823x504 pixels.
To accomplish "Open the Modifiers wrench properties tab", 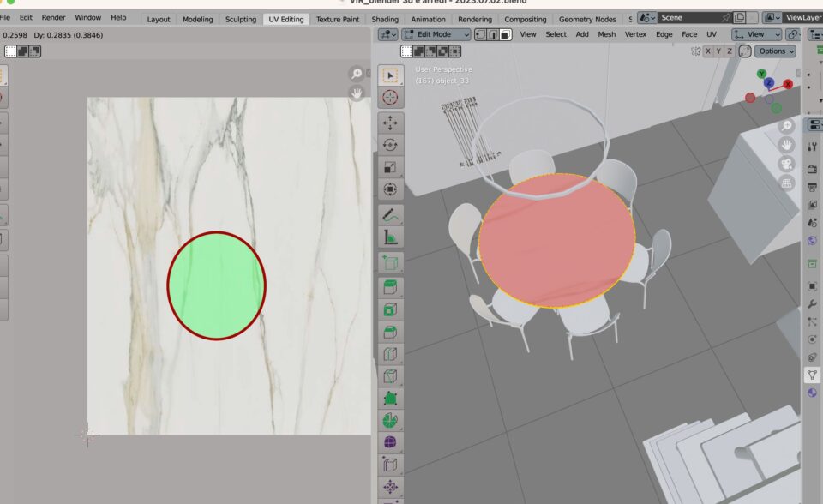I will (x=813, y=303).
